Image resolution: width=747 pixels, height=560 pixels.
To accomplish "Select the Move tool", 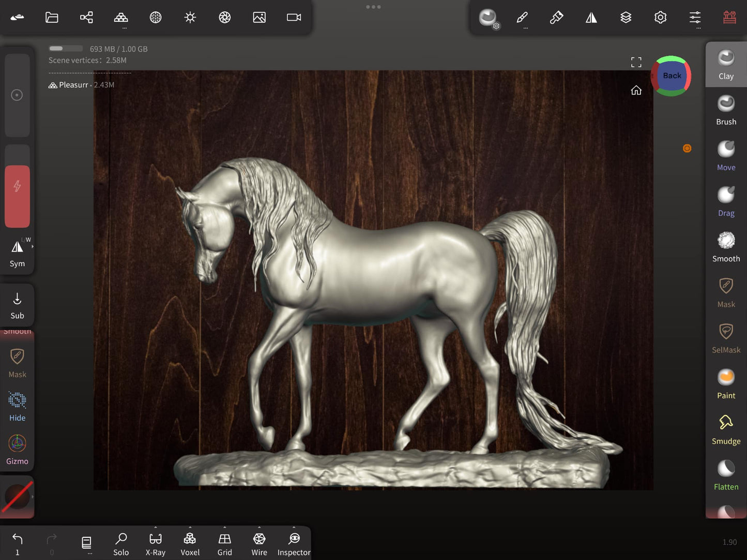I will 726,155.
